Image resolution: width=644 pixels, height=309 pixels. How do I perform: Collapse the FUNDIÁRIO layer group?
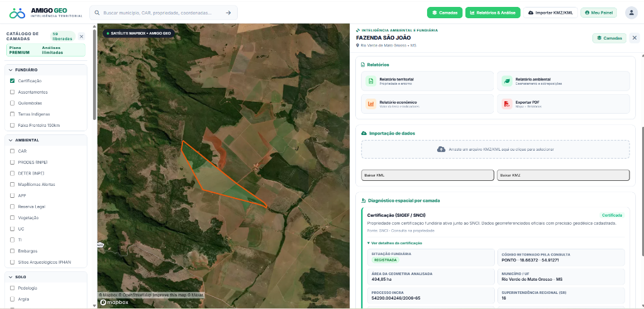coord(45,70)
